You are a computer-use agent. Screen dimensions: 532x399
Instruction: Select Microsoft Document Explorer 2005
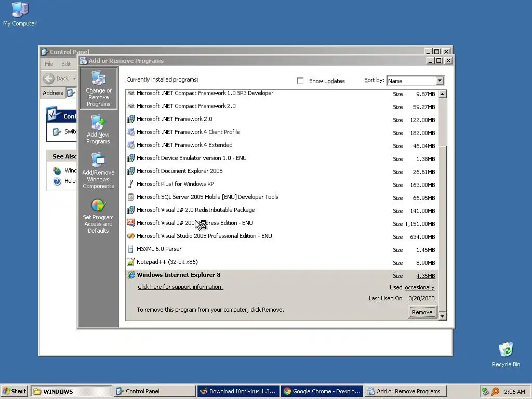[x=282, y=171]
